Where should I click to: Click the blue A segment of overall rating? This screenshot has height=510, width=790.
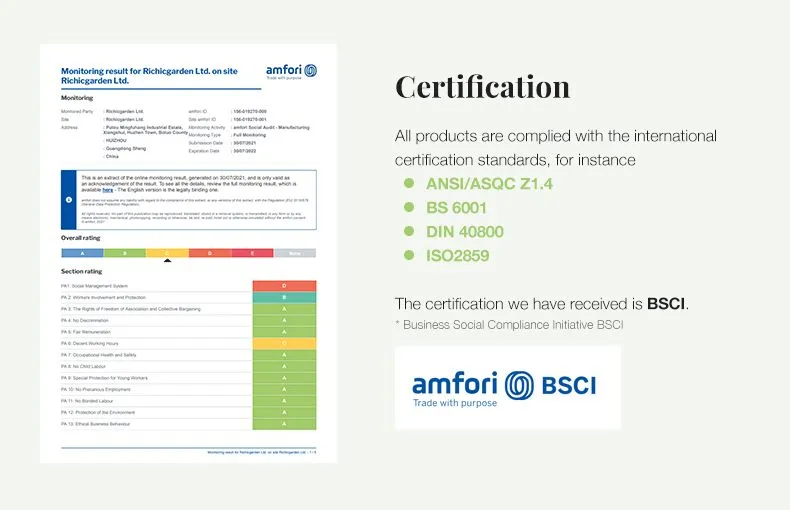pyautogui.click(x=83, y=253)
